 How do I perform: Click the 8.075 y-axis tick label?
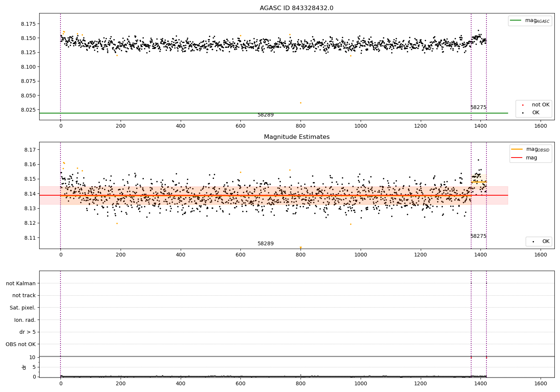[x=28, y=81]
